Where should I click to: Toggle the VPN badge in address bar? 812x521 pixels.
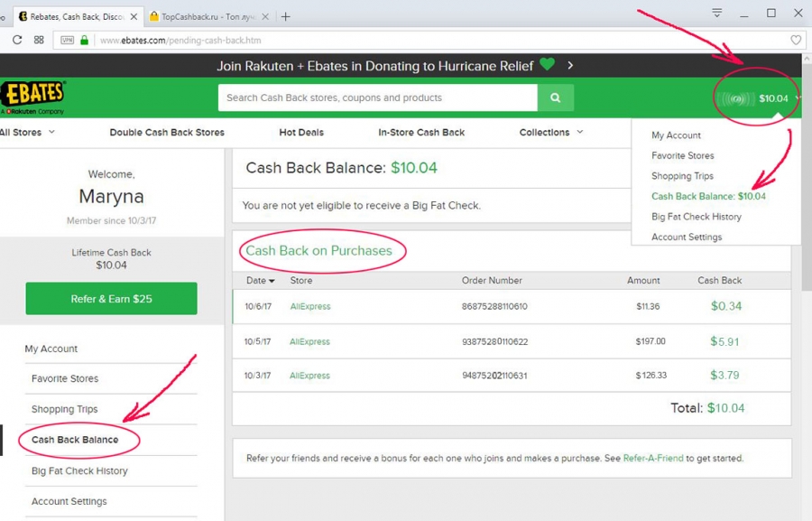pos(68,40)
